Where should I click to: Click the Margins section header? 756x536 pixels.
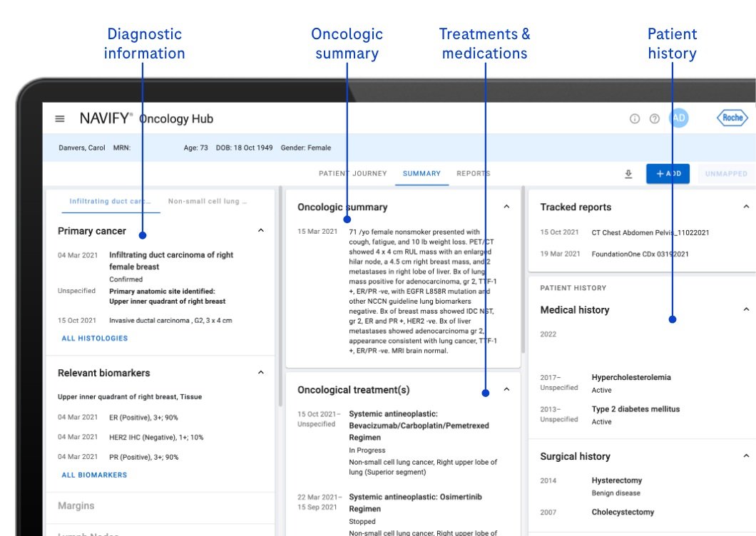76,505
